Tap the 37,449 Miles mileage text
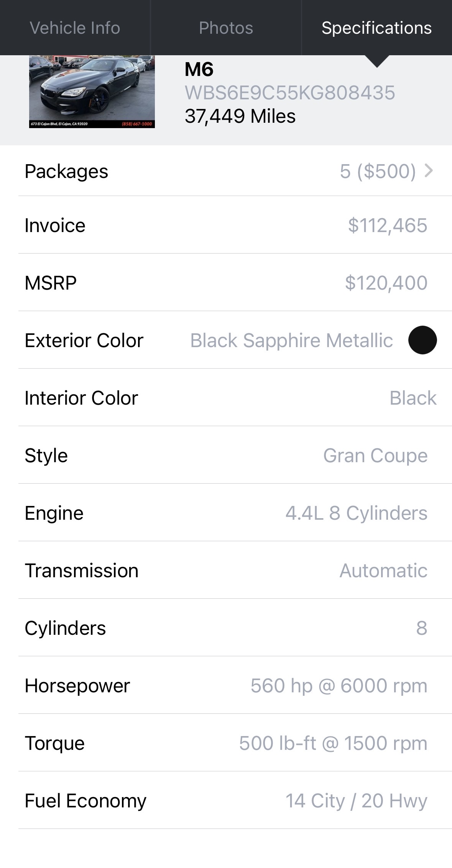This screenshot has height=868, width=452. [x=240, y=116]
